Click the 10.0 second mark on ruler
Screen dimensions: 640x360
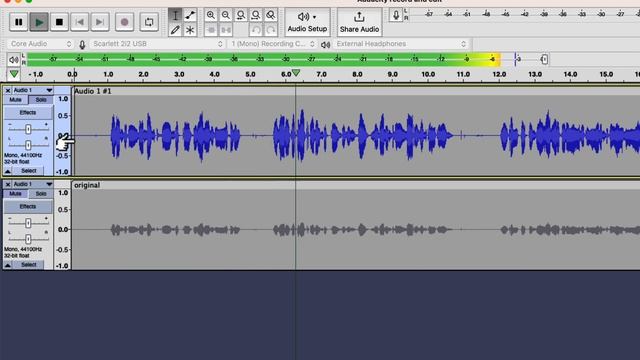click(428, 74)
